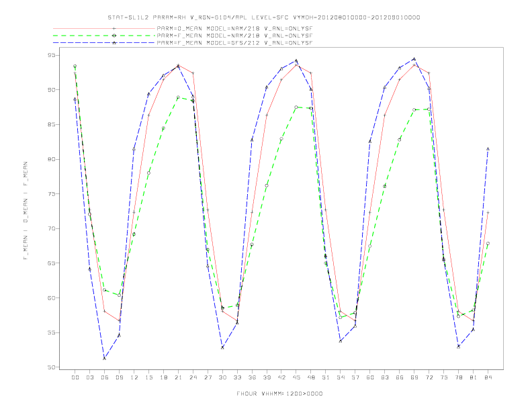Click the x-axis tick label 00

coord(75,377)
